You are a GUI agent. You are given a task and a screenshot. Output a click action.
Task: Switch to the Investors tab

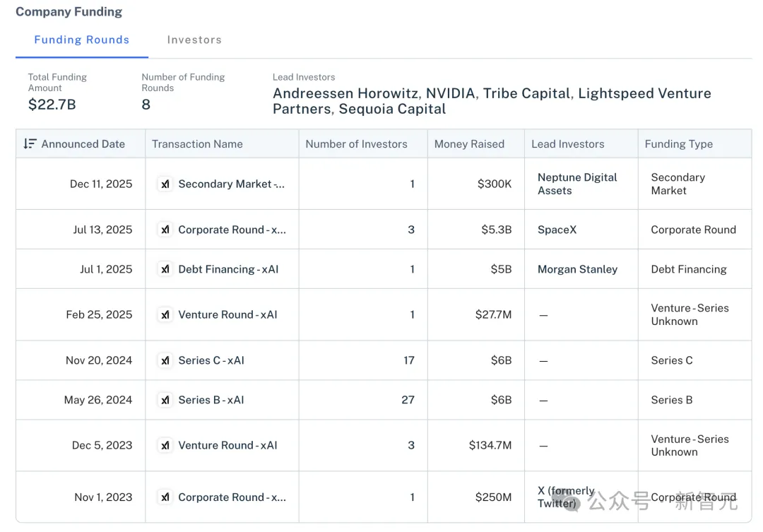pyautogui.click(x=194, y=40)
